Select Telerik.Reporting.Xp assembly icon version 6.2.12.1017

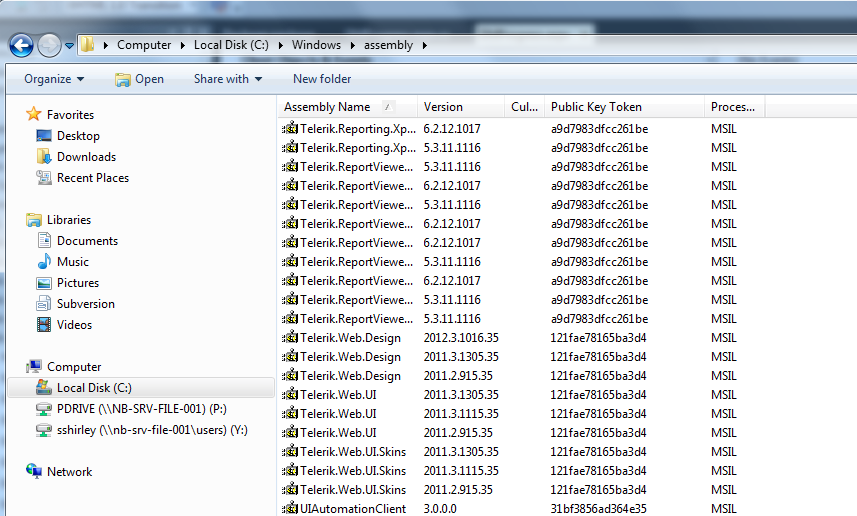(x=290, y=128)
